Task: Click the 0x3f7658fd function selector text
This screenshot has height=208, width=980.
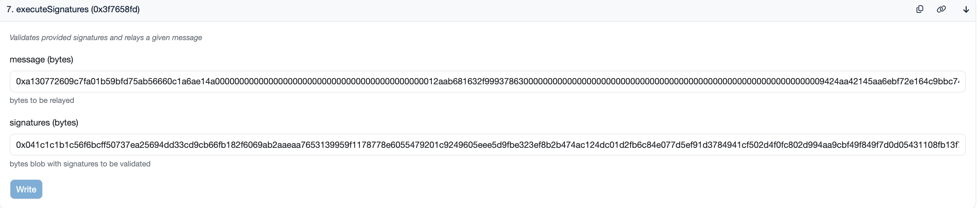Action: coord(115,10)
